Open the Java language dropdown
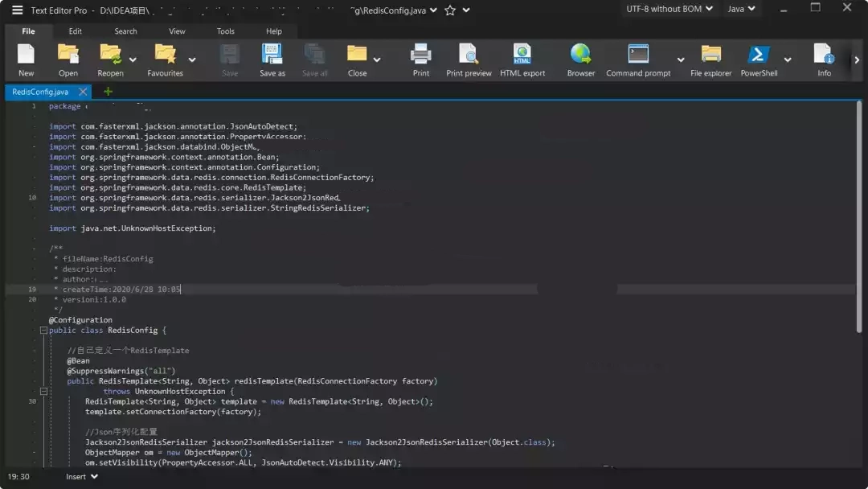Viewport: 868px width, 489px height. coord(741,9)
